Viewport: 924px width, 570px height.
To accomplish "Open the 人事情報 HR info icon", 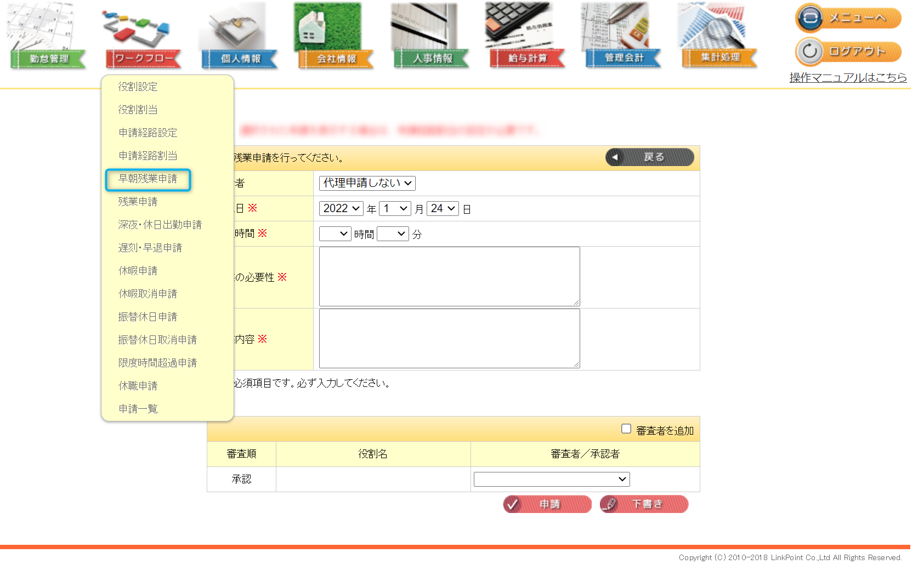I will point(432,37).
